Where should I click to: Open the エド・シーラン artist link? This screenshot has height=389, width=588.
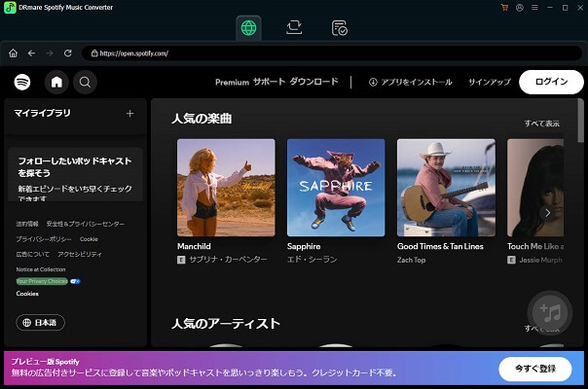[x=312, y=260]
